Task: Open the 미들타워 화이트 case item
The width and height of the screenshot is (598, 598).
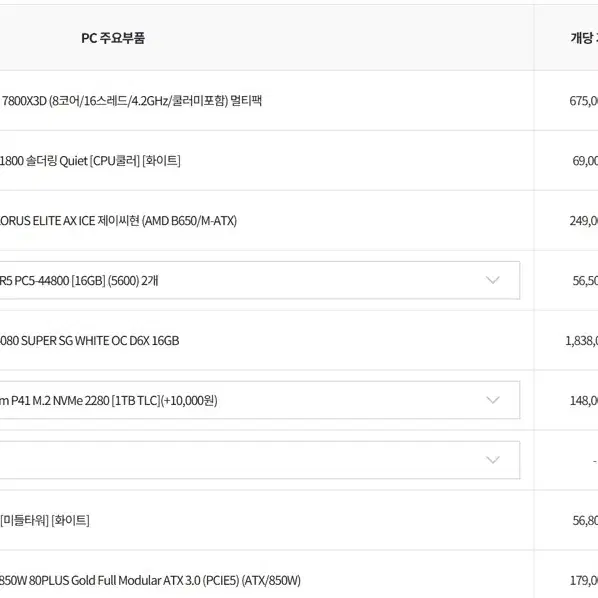Action: [x=45, y=520]
